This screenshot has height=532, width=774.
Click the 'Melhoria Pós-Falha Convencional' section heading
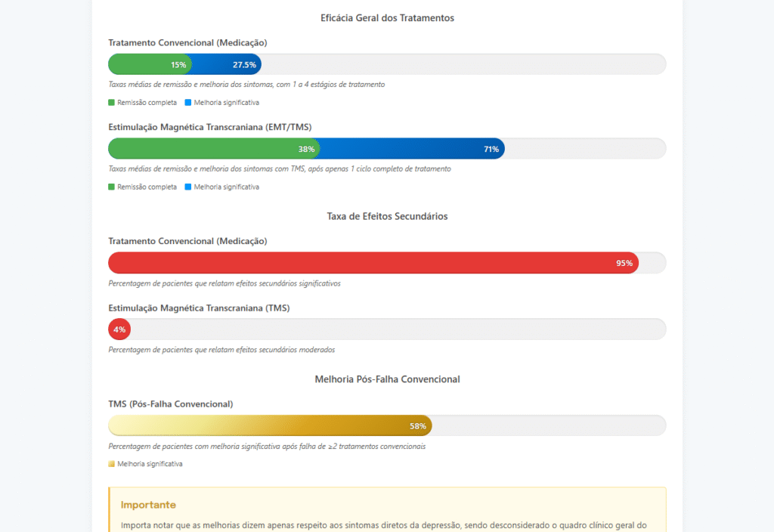click(387, 379)
